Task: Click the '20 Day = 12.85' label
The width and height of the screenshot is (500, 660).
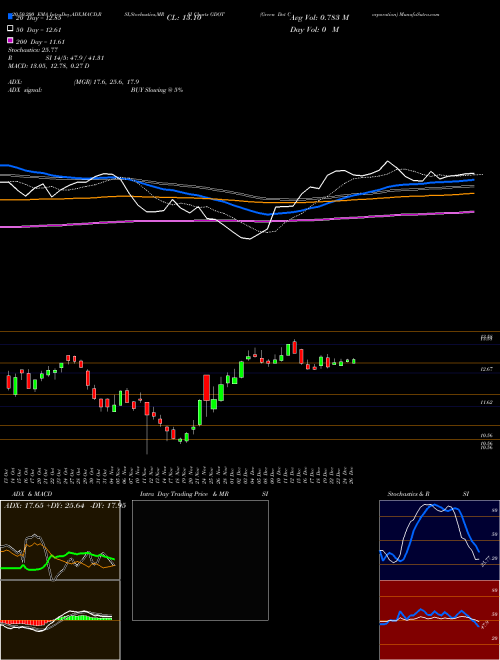Action: click(x=39, y=18)
